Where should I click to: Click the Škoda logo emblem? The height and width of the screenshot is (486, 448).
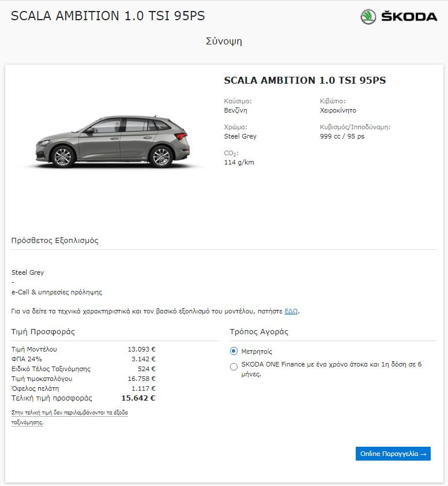368,17
